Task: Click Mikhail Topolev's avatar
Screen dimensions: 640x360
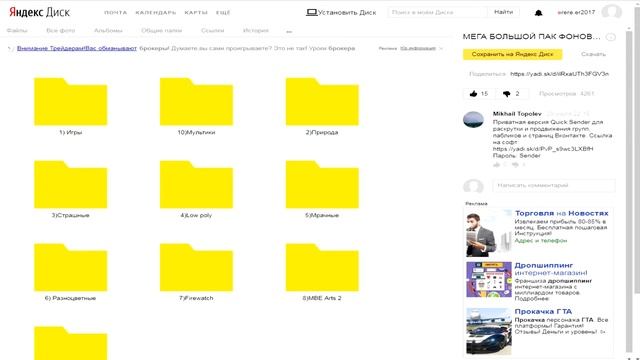Action: [x=473, y=120]
